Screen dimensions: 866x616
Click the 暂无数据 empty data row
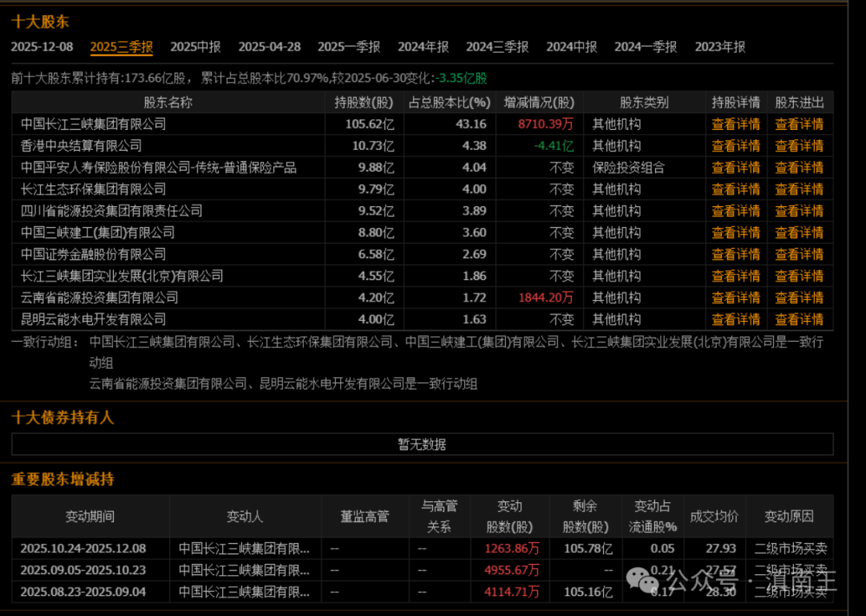point(422,444)
